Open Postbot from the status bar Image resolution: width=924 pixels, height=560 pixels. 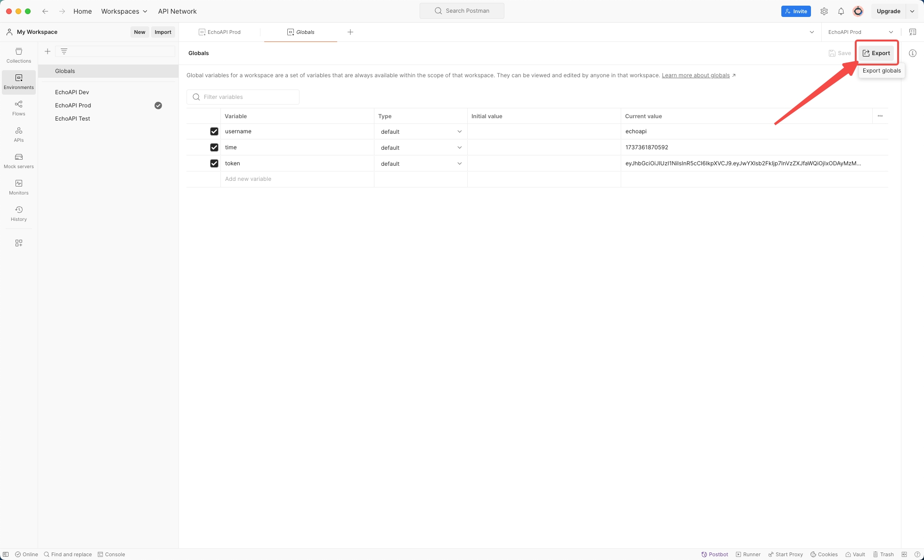point(714,554)
